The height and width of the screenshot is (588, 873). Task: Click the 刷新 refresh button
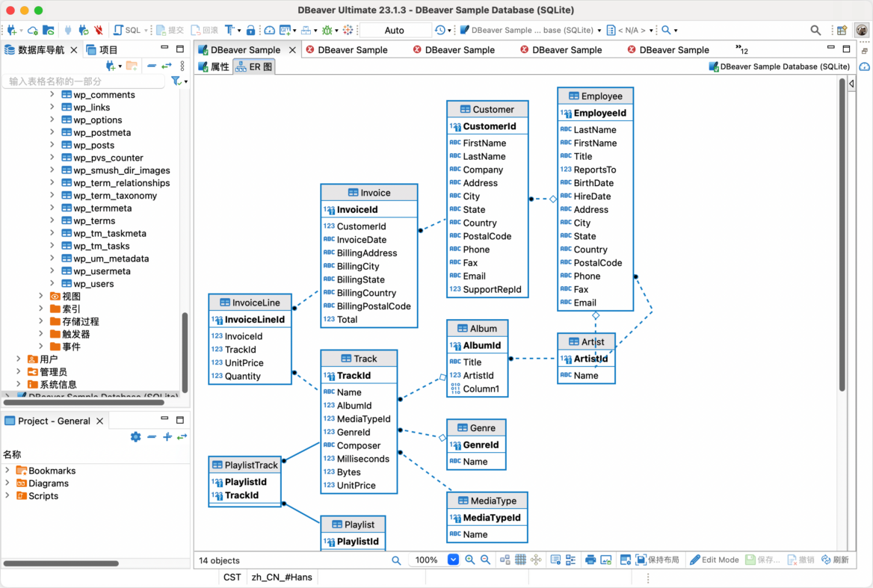tap(835, 560)
